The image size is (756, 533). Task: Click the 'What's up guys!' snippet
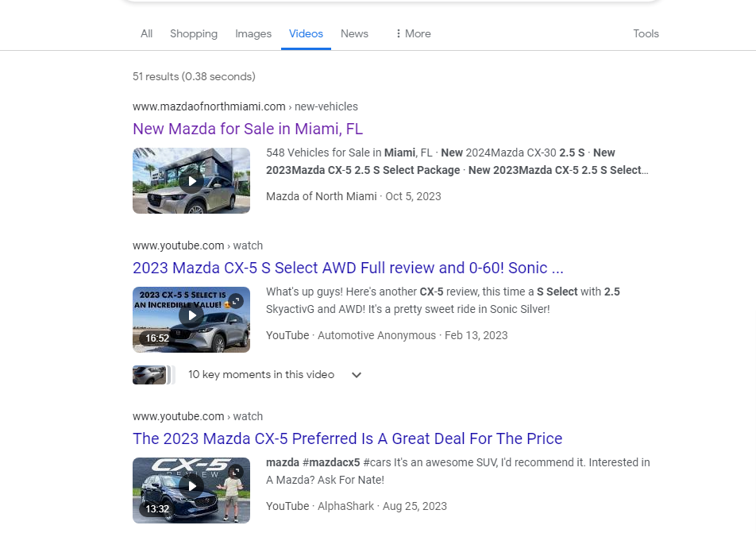[443, 300]
